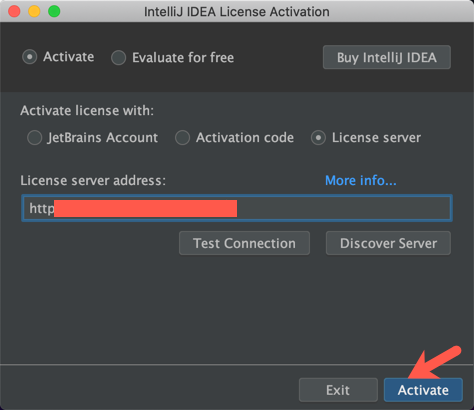Image resolution: width=474 pixels, height=410 pixels.
Task: Focus the license server address field
Action: tap(237, 208)
